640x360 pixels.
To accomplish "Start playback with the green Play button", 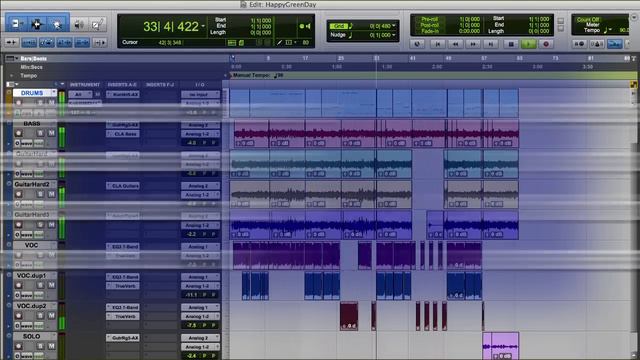I will coord(529,44).
